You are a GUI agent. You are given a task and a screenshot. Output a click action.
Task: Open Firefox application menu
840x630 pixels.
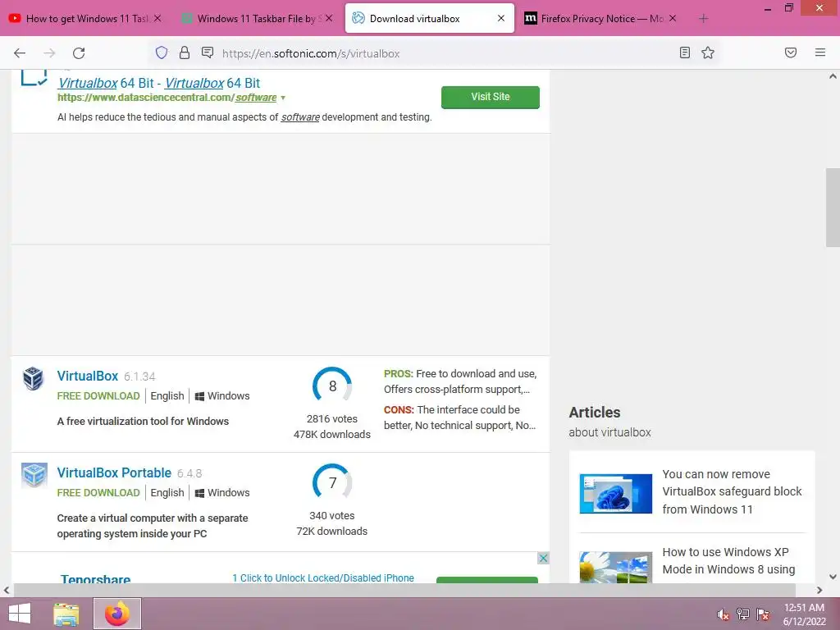point(820,52)
